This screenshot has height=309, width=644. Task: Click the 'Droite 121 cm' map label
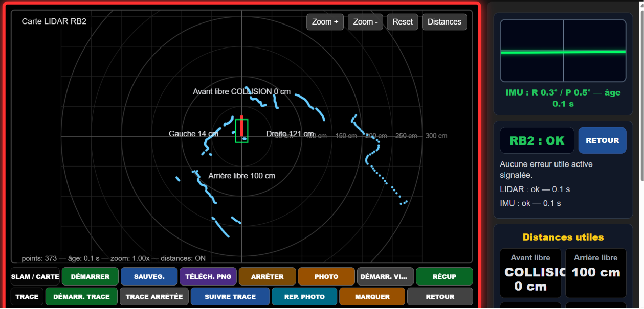290,134
